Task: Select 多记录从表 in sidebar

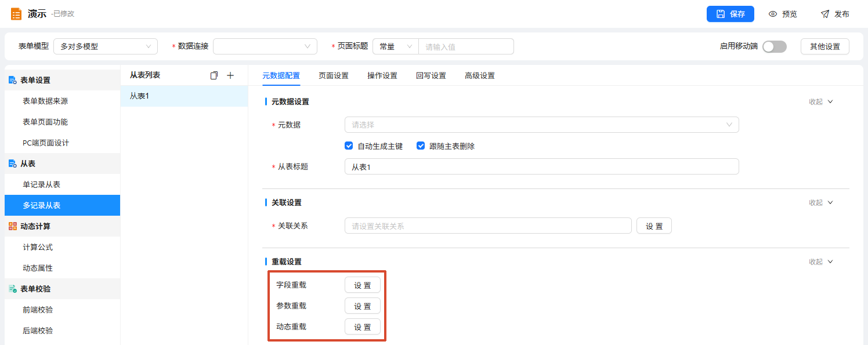Action: pyautogui.click(x=62, y=205)
